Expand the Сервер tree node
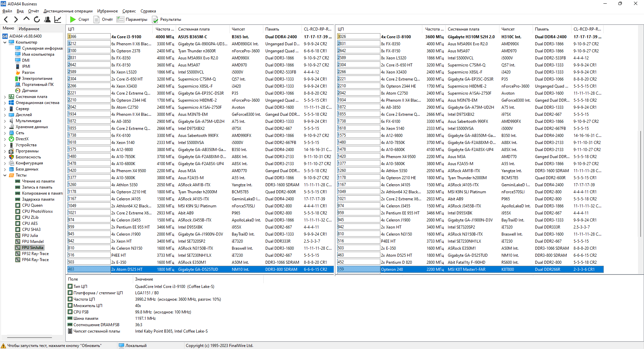Image resolution: width=644 pixels, height=349 pixels. [5, 109]
